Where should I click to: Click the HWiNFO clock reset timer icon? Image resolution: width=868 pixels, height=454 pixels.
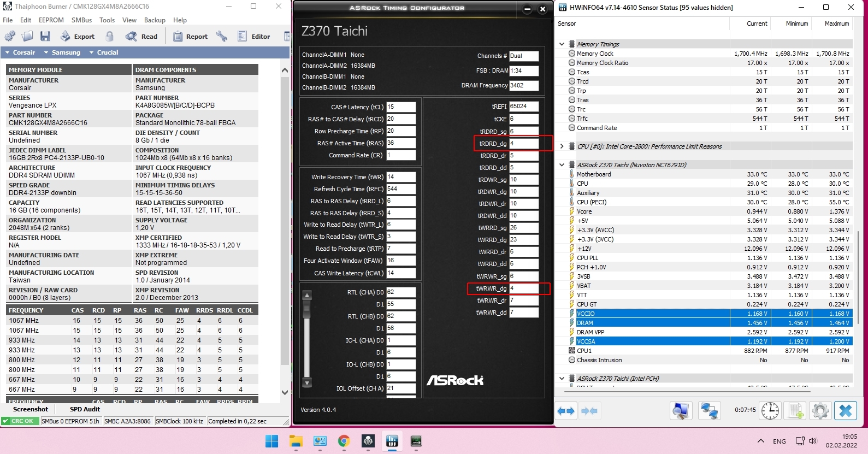(x=770, y=411)
